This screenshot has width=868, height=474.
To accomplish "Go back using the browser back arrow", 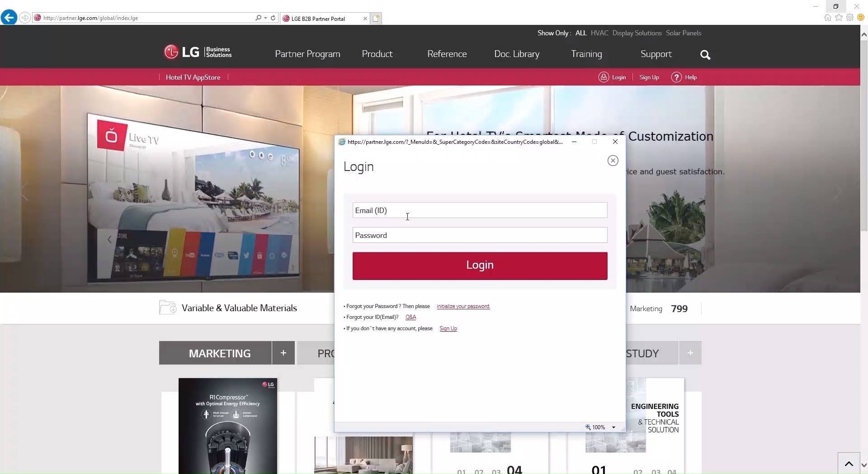I will coord(9,18).
